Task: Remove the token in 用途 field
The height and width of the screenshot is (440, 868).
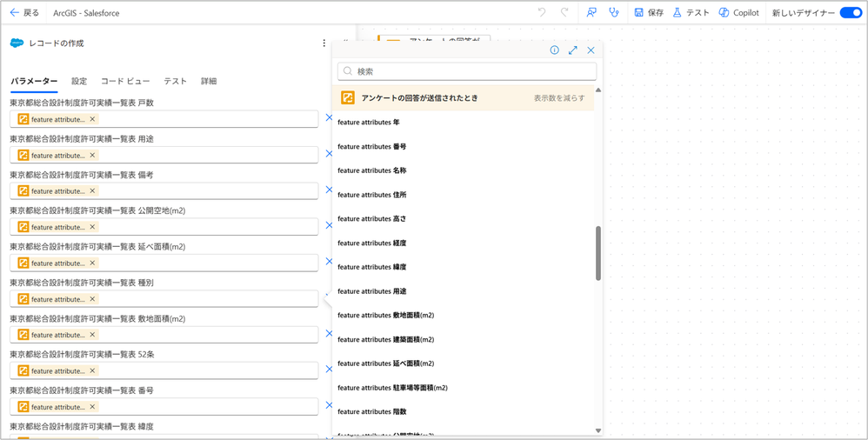Action: [x=92, y=155]
